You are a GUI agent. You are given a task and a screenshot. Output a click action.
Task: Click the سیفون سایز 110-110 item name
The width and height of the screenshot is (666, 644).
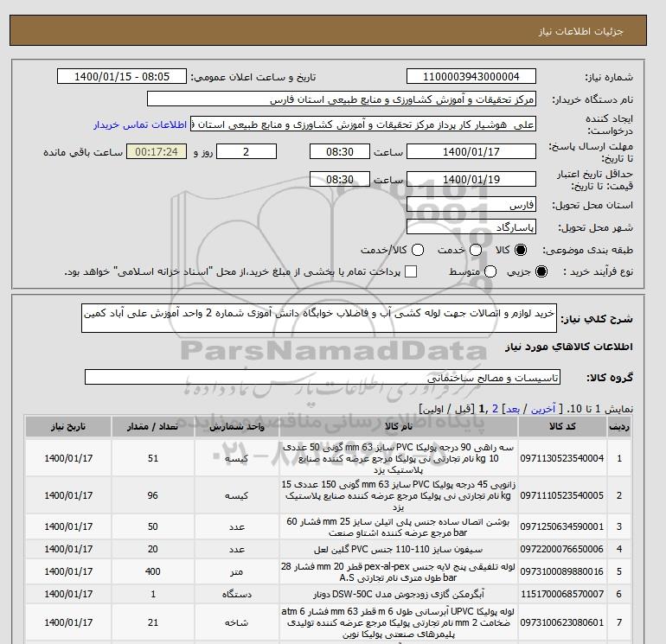(399, 549)
